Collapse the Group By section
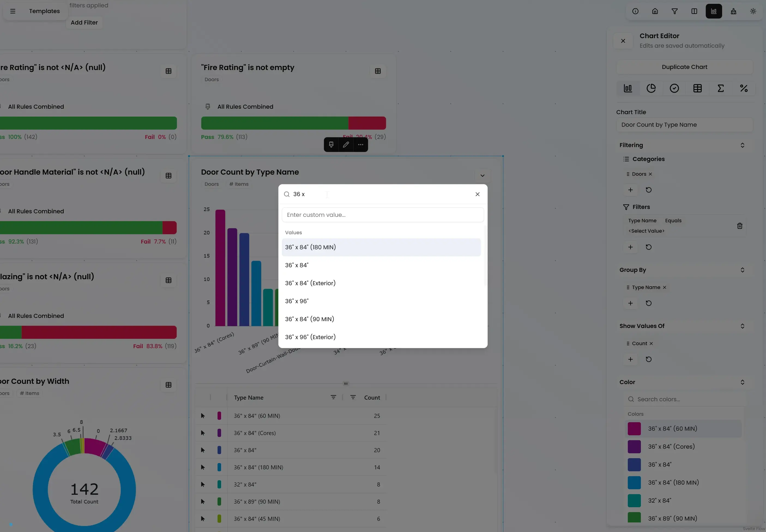This screenshot has width=766, height=532. [x=742, y=270]
